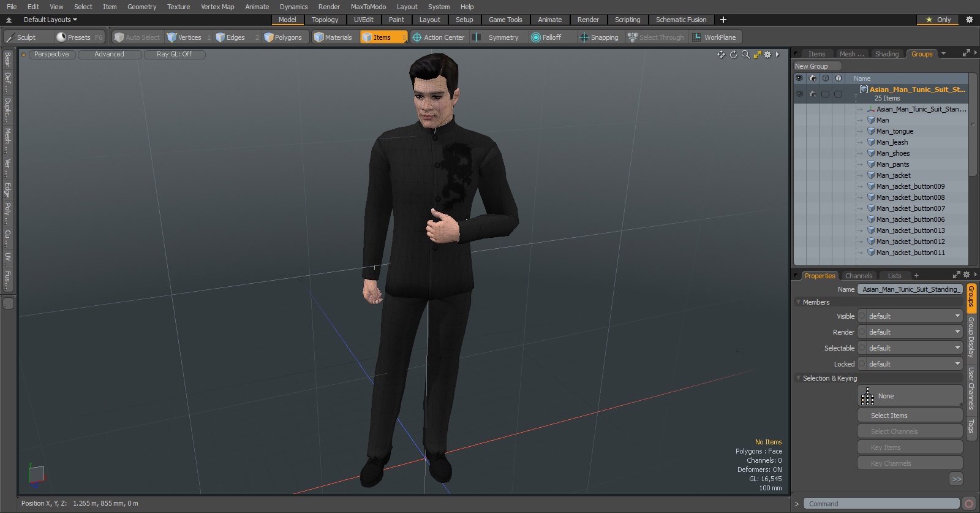Click the None keying set button
The image size is (980, 513).
click(x=910, y=396)
